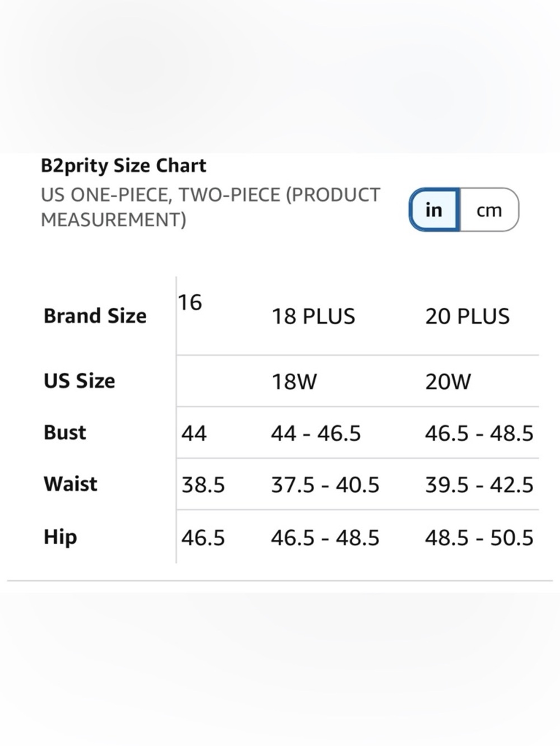Select the 18W US size cell
Image resolution: width=560 pixels, height=746 pixels.
click(294, 382)
